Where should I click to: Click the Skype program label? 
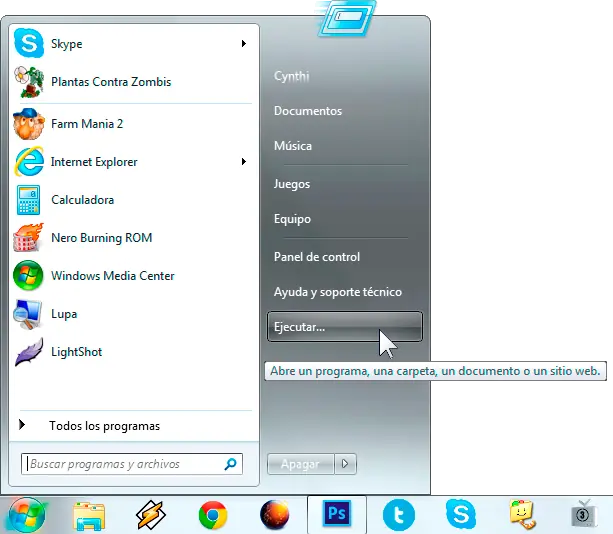pos(66,44)
